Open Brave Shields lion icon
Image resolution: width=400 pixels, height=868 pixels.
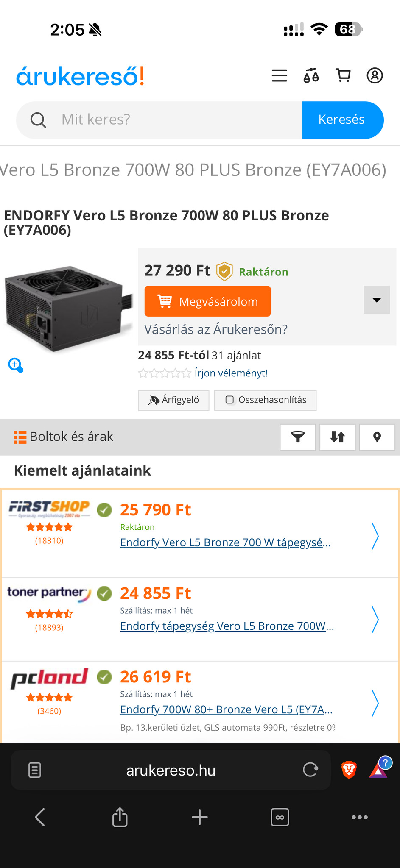click(x=349, y=770)
